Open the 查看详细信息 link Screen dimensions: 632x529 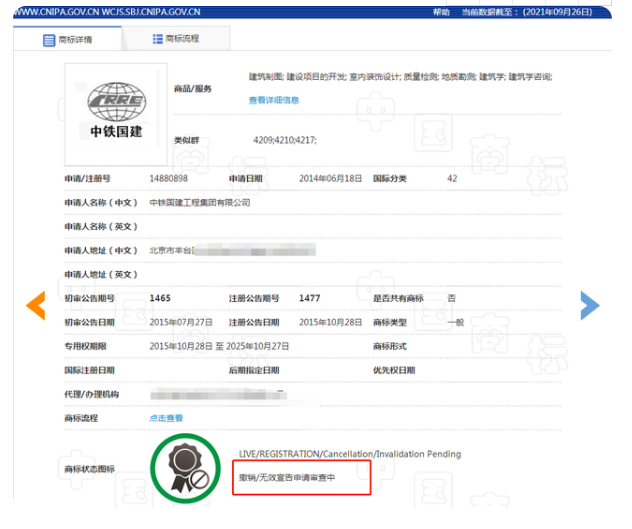(x=274, y=100)
